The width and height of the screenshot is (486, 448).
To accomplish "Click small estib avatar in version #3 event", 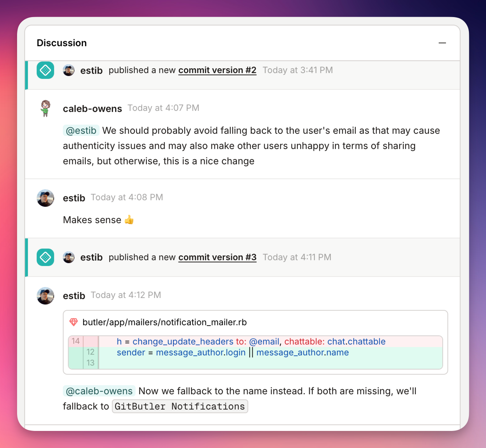I will point(69,257).
